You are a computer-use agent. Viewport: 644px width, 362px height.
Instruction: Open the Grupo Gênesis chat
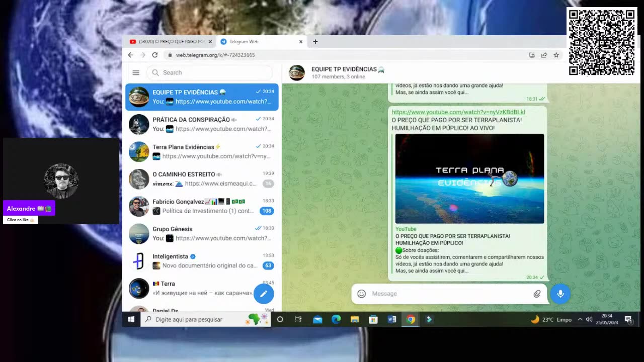[202, 233]
